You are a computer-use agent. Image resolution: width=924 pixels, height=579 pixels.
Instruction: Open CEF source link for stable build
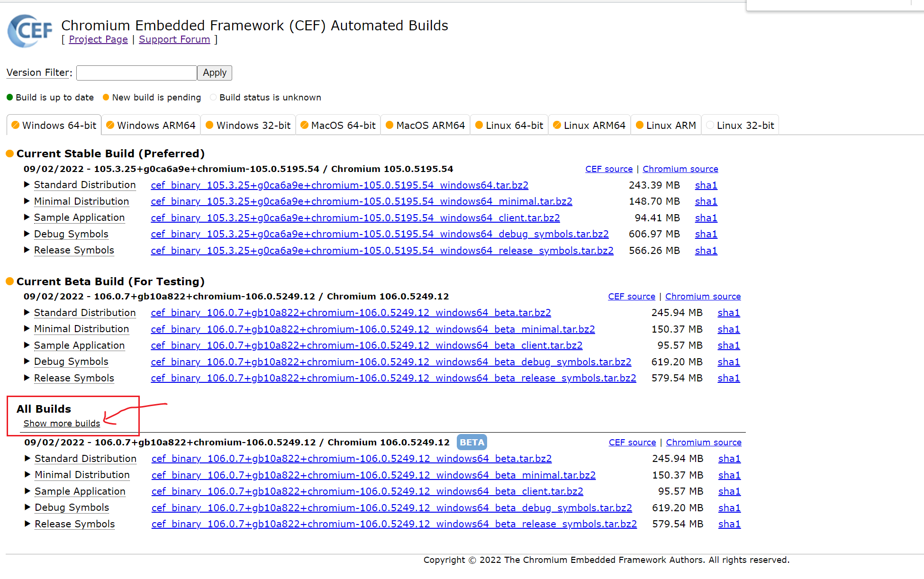coord(609,169)
